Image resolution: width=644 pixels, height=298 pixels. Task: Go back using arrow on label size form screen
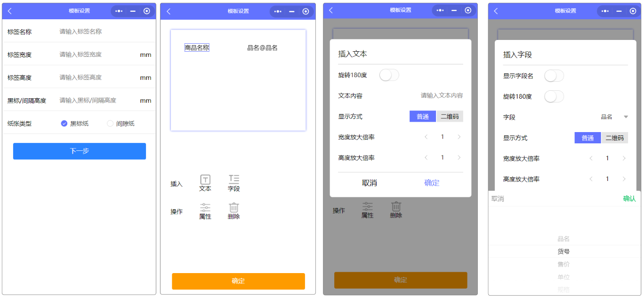click(x=10, y=11)
